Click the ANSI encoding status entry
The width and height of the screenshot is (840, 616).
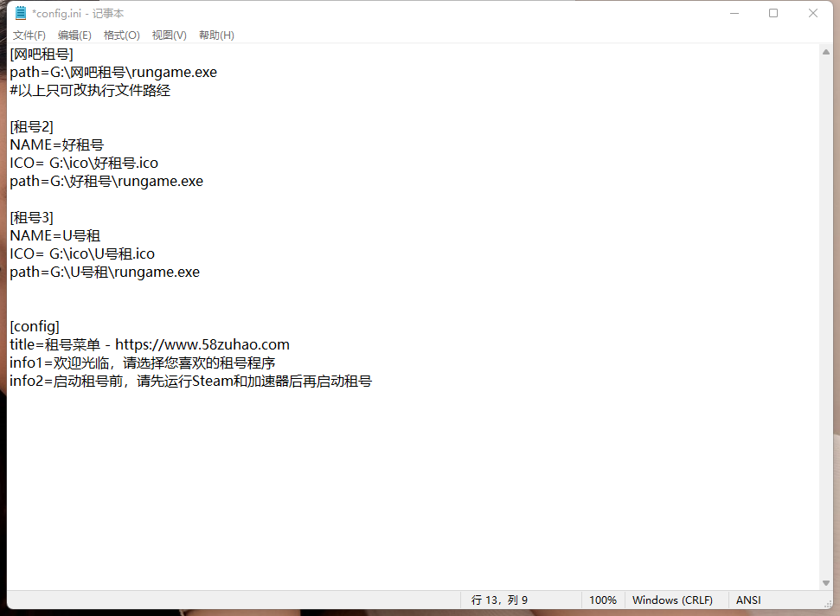(747, 600)
